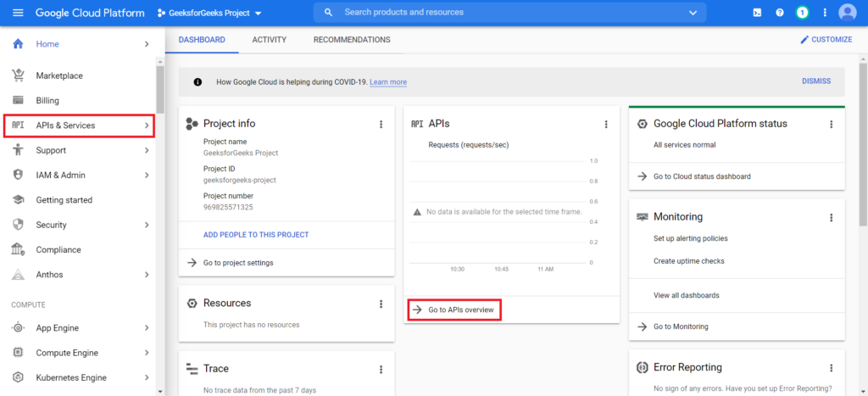This screenshot has height=396, width=868.
Task: Switch to the Activity tab
Action: click(270, 40)
